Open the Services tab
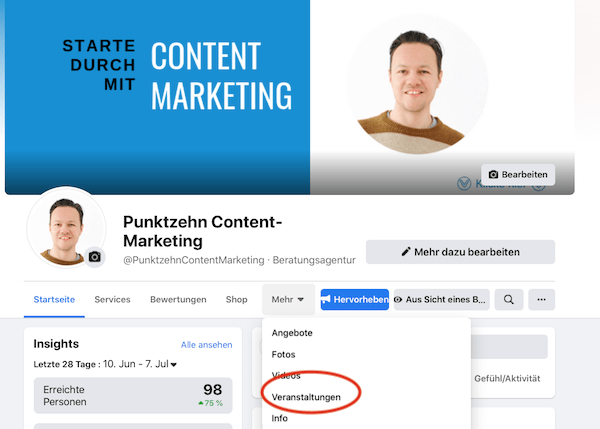 pos(113,299)
